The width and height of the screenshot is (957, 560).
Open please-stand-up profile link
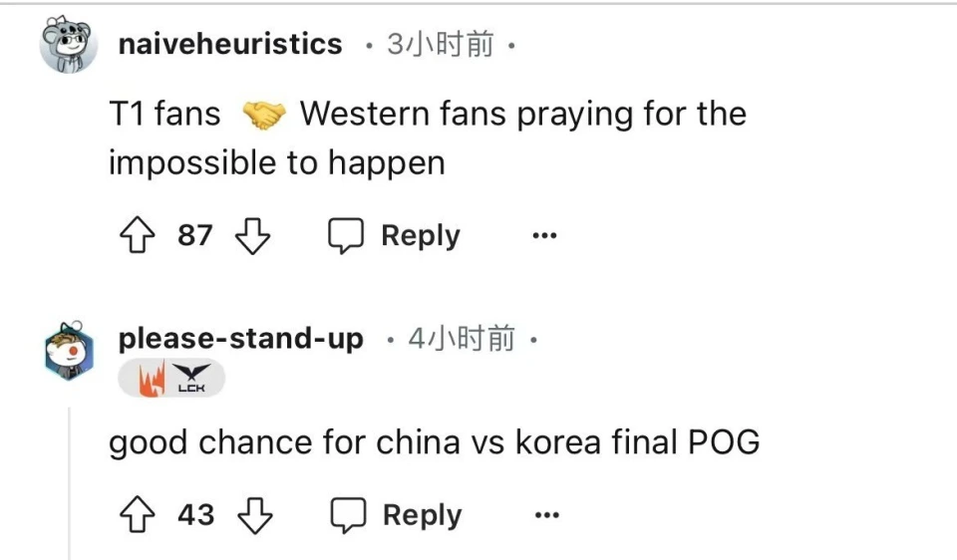pyautogui.click(x=240, y=339)
